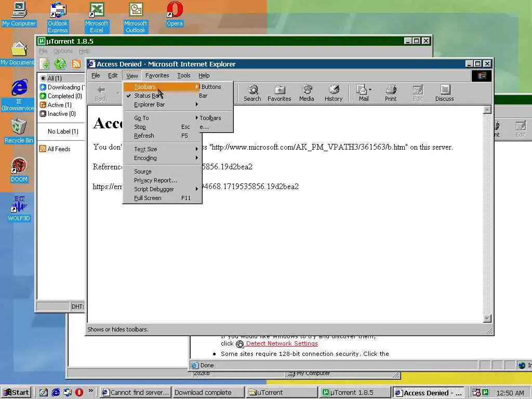Image resolution: width=532 pixels, height=399 pixels.
Task: Expand the Toolbars submenu in View menu
Action: click(162, 87)
